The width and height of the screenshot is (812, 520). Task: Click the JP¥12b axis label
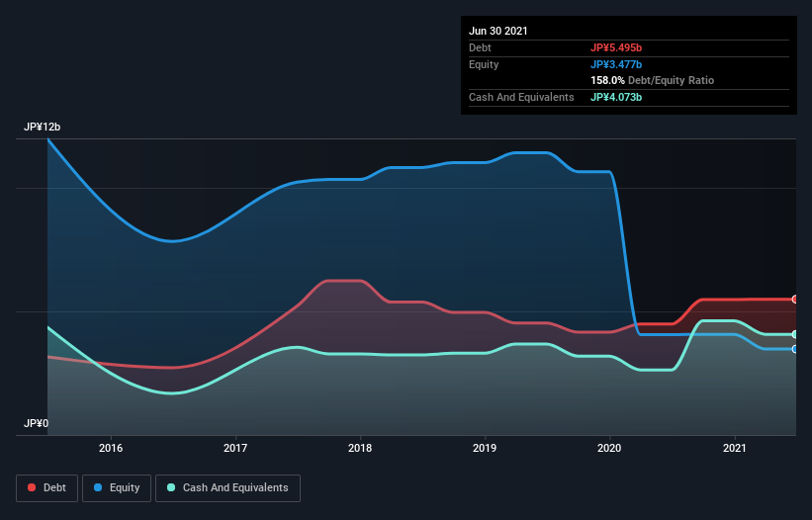tap(42, 127)
